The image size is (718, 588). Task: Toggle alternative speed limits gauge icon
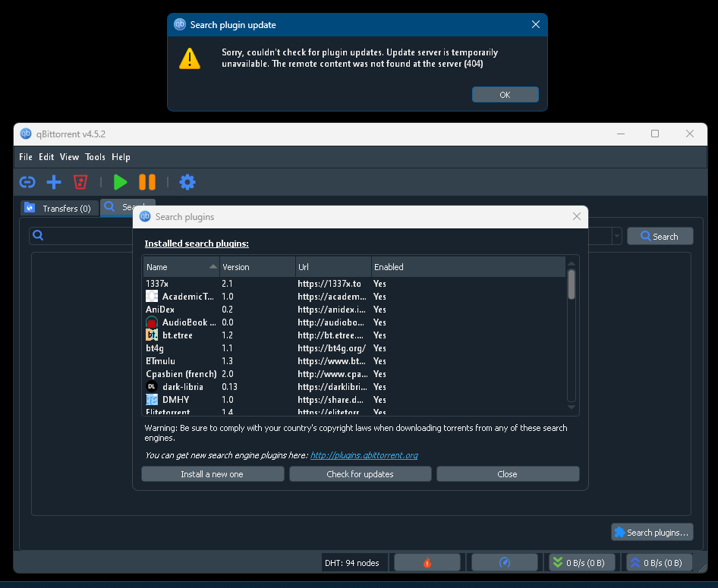coord(505,563)
